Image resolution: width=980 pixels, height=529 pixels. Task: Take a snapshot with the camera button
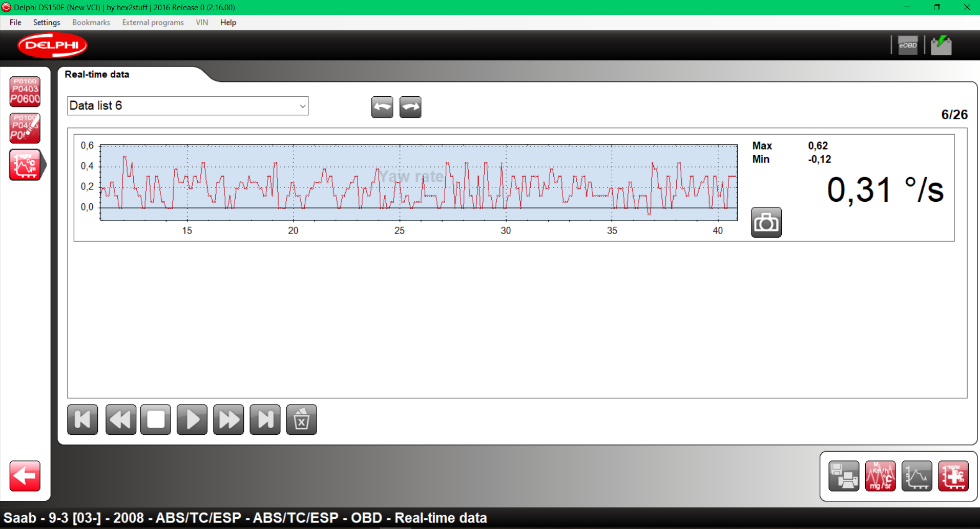click(766, 222)
